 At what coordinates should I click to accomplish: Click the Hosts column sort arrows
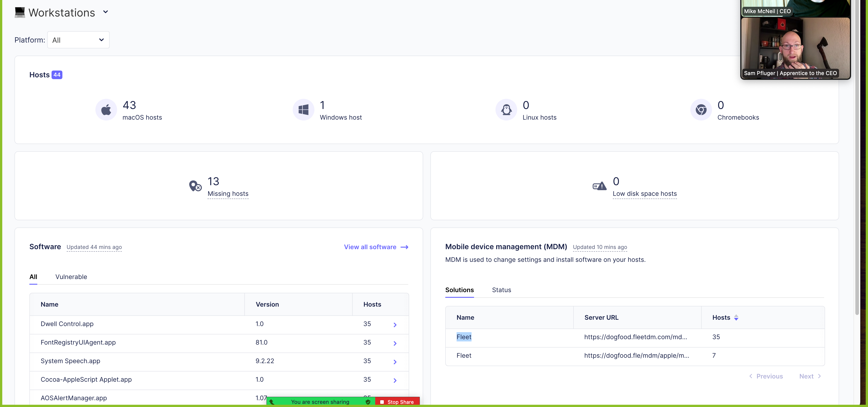click(736, 318)
